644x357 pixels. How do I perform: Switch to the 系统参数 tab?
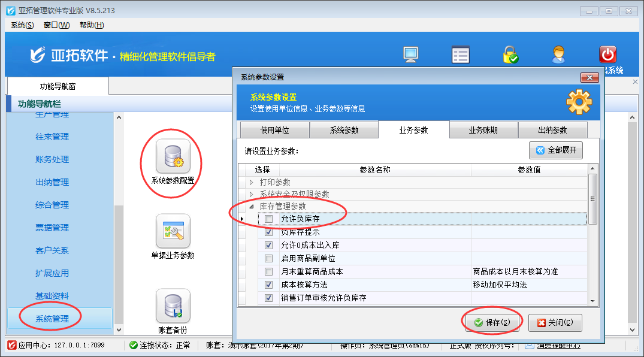tap(344, 130)
